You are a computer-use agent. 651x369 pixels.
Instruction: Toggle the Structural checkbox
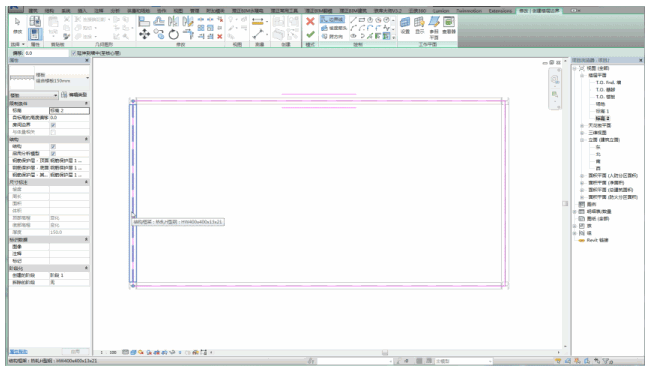tap(53, 147)
